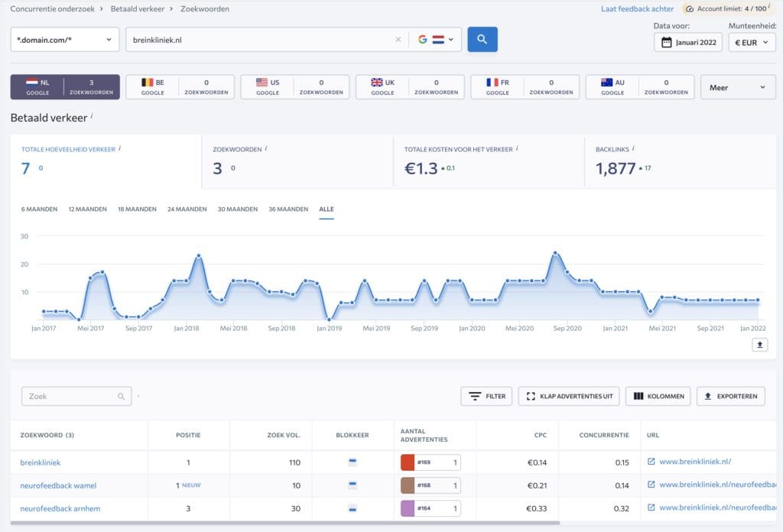Click the purple ad swatch #164
The height and width of the screenshot is (532, 783).
[408, 508]
